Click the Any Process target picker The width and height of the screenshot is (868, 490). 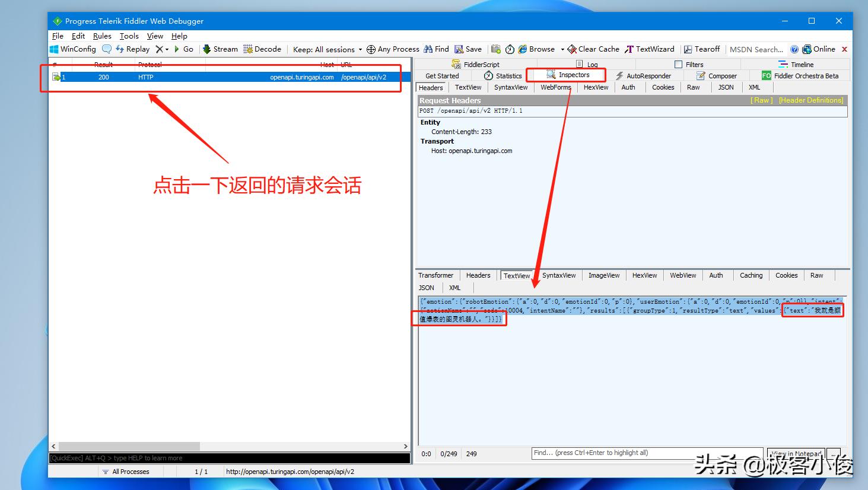coord(393,49)
